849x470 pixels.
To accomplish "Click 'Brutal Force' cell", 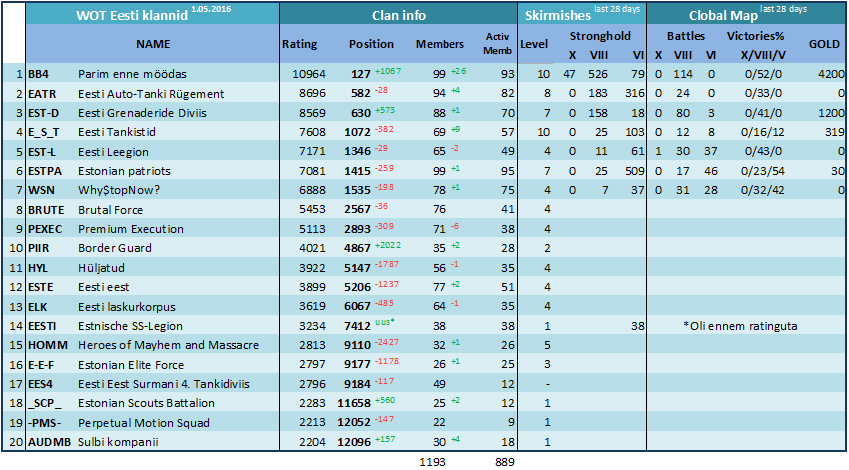I will coord(110,210).
